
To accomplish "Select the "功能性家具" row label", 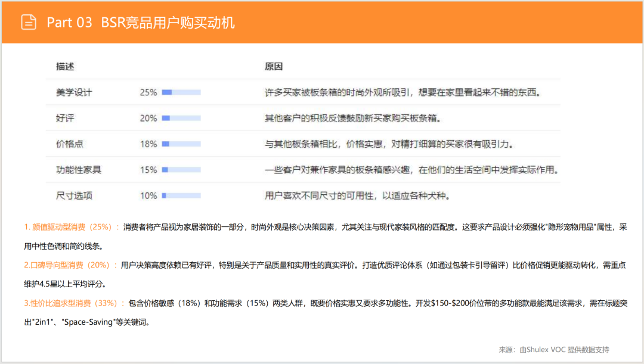I will [79, 170].
